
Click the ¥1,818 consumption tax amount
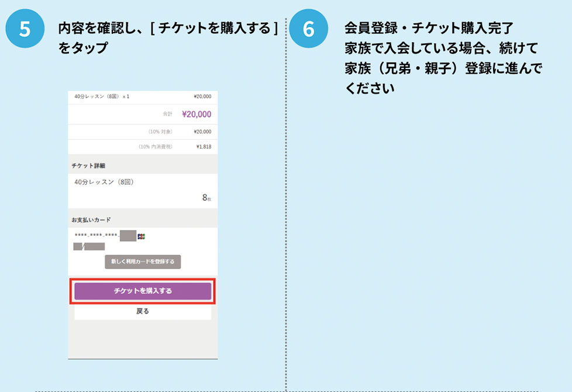pyautogui.click(x=204, y=147)
